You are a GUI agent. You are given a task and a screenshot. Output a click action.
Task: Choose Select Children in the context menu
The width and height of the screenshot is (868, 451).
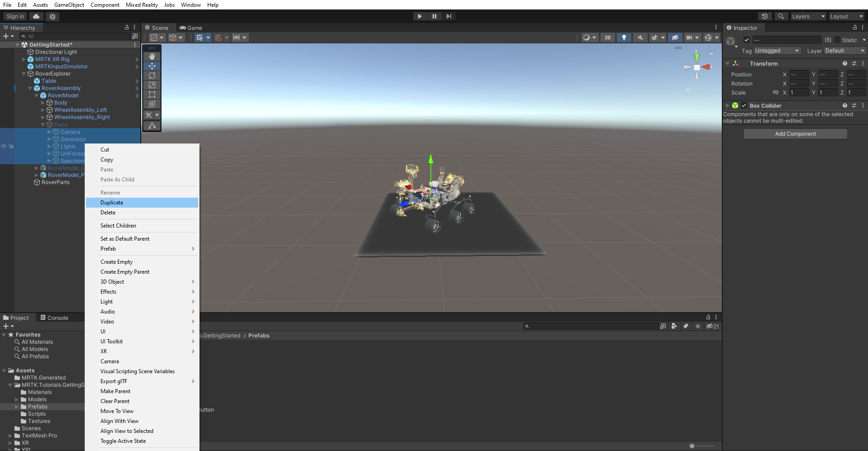coord(142,226)
